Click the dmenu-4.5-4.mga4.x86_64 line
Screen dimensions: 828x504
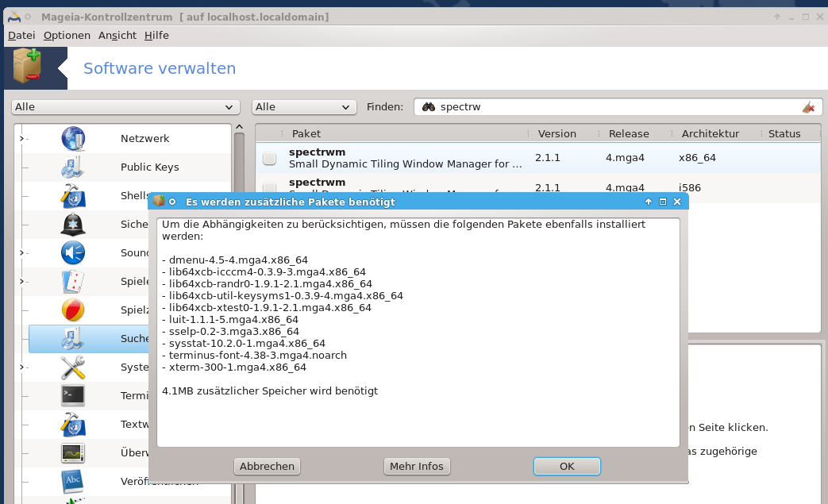tap(235, 260)
